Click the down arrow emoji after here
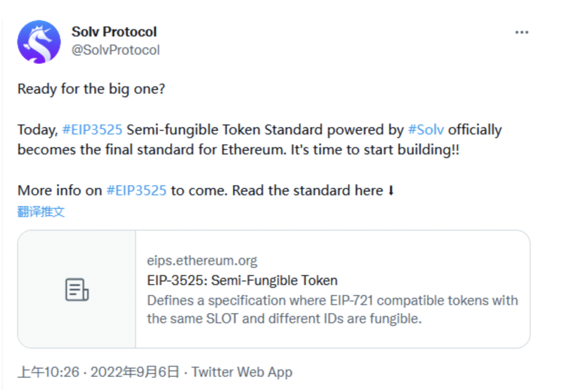This screenshot has width=576, height=392. coord(391,190)
